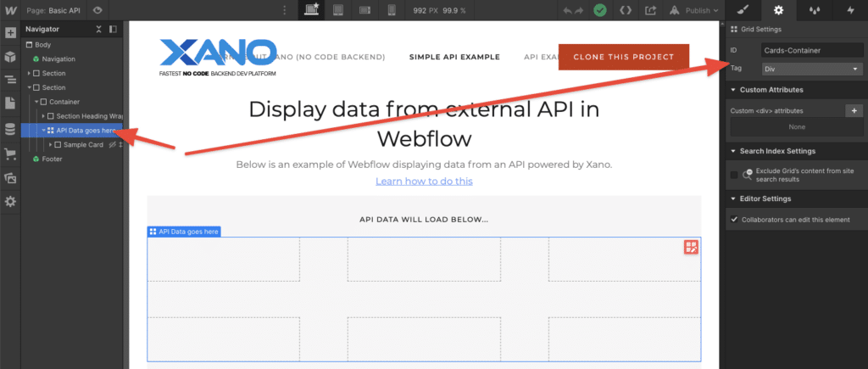Screen dimensions: 868x369
Task: Uncheck Collaborators can edit this element
Action: coord(734,220)
